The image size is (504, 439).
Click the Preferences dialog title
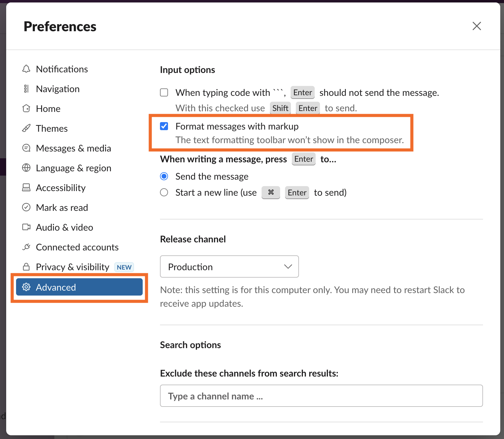click(x=60, y=26)
